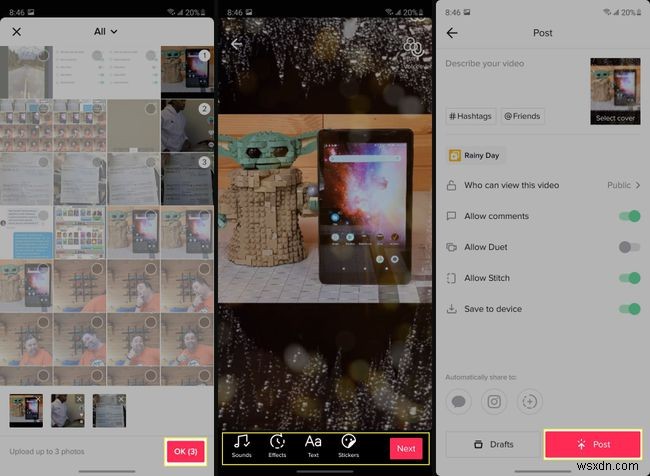Tap the download icon beside Save to device
The image size is (650, 476).
point(451,309)
